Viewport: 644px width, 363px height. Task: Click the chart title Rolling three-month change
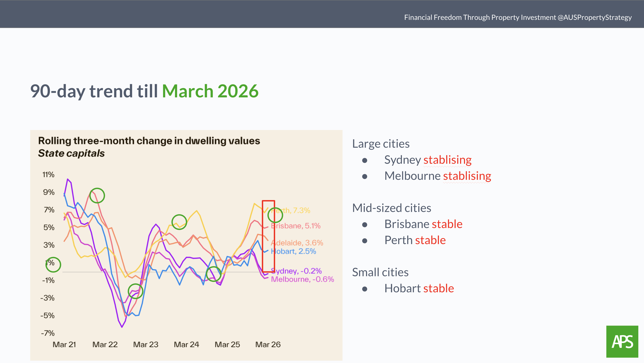(149, 141)
